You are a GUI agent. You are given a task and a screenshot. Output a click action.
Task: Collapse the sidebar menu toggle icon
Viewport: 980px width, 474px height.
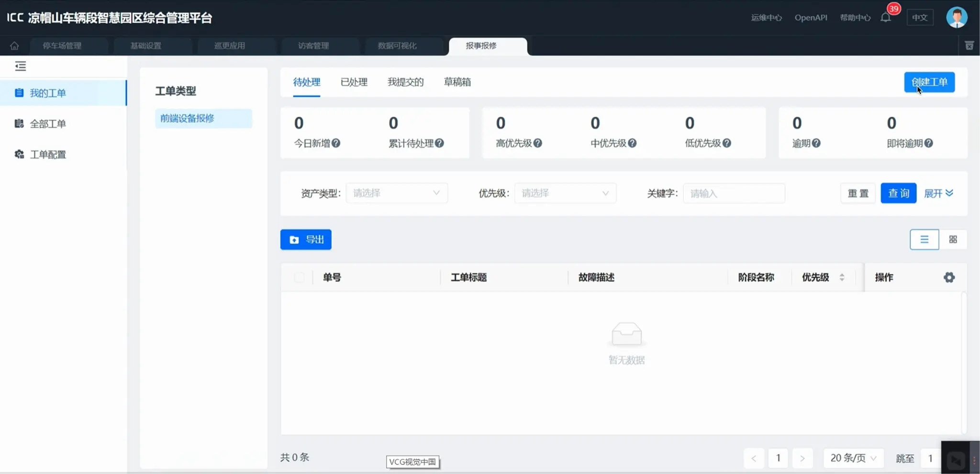pyautogui.click(x=21, y=66)
